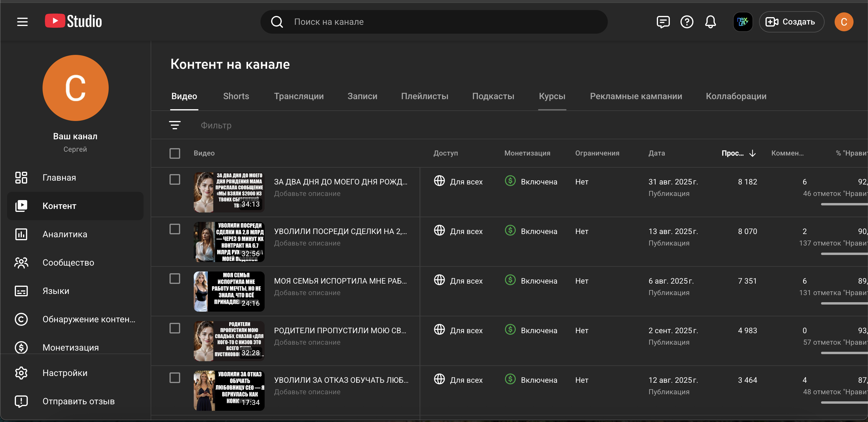Click the notifications bell icon
This screenshot has height=422, width=868.
[710, 22]
